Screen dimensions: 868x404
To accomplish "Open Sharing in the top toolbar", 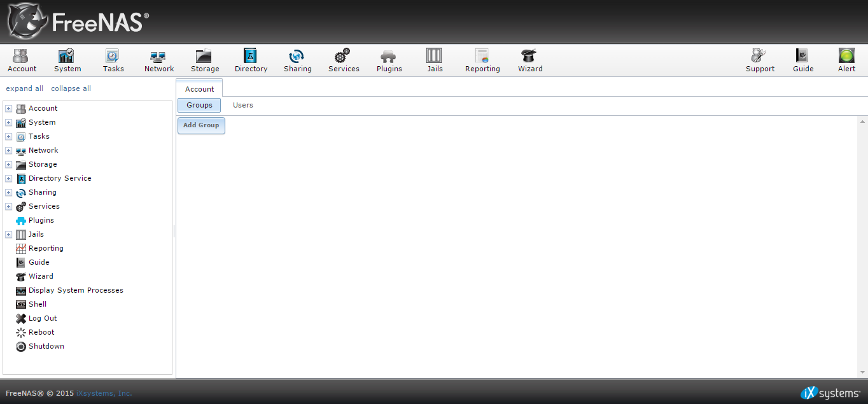I will click(298, 61).
